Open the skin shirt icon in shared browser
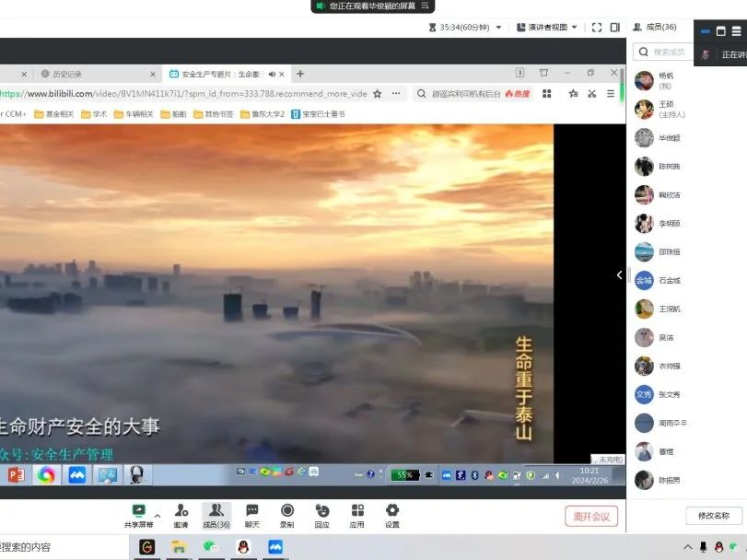The image size is (747, 560). coord(543,73)
